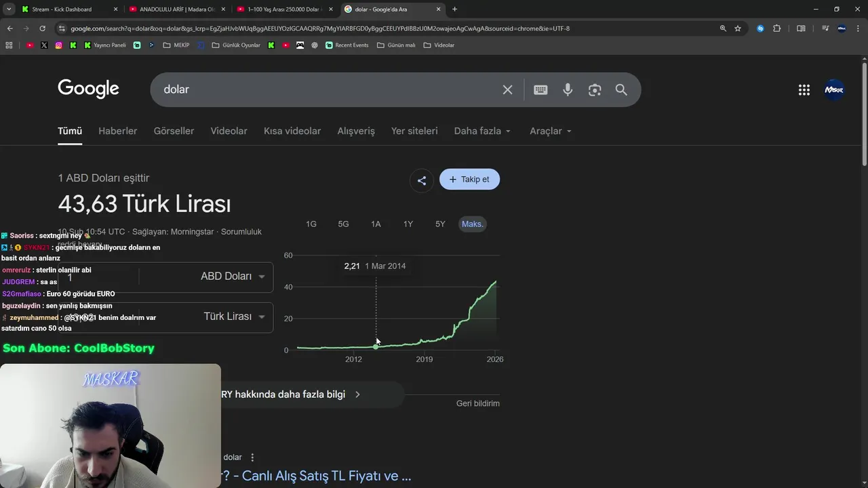The height and width of the screenshot is (488, 868).
Task: Open the Google apps grid
Action: tap(804, 89)
